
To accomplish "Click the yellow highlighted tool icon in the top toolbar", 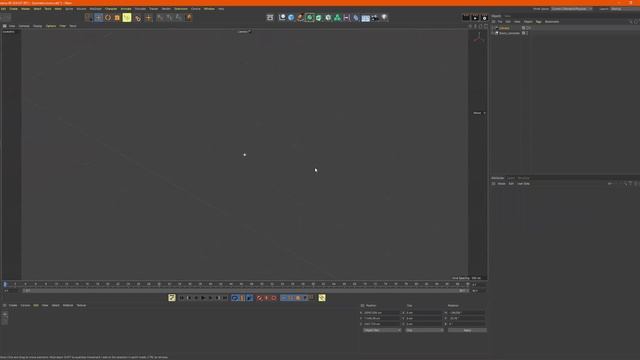I will [127, 18].
